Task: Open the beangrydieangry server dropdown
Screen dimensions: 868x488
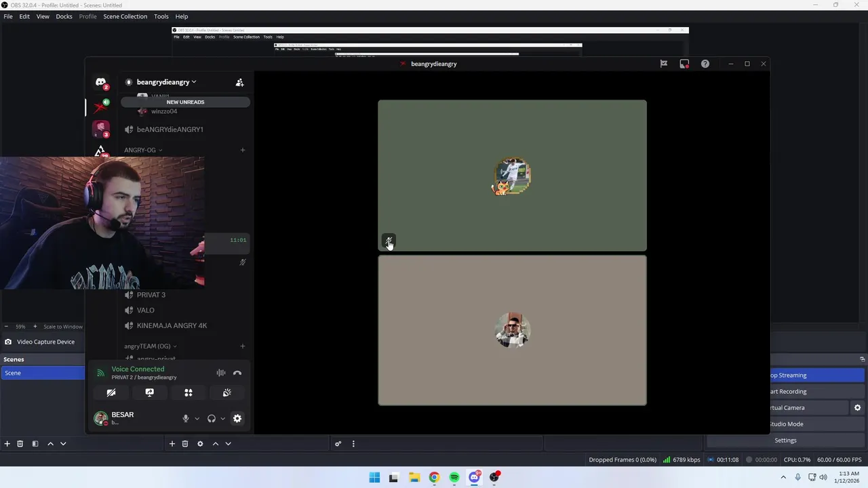Action: point(166,82)
